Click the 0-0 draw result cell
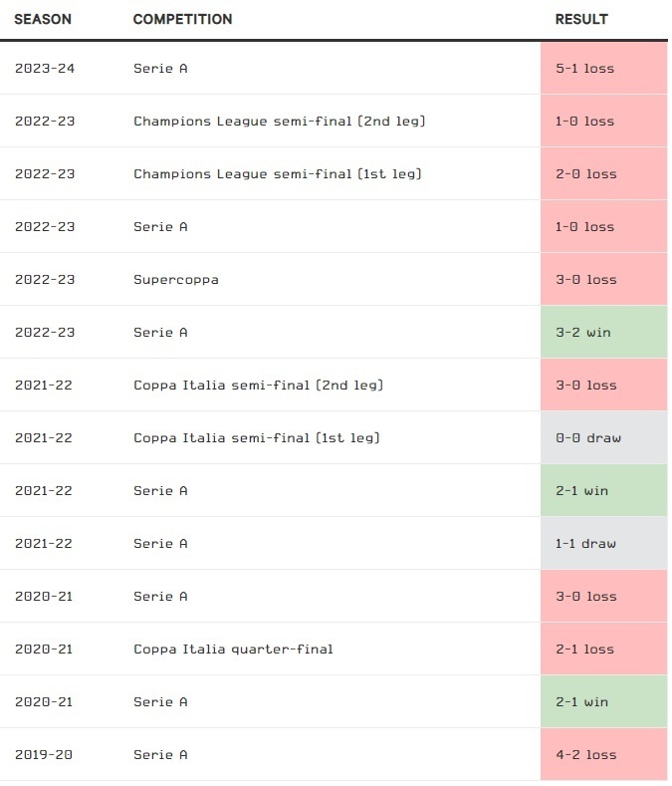Image resolution: width=672 pixels, height=786 pixels. [x=602, y=438]
